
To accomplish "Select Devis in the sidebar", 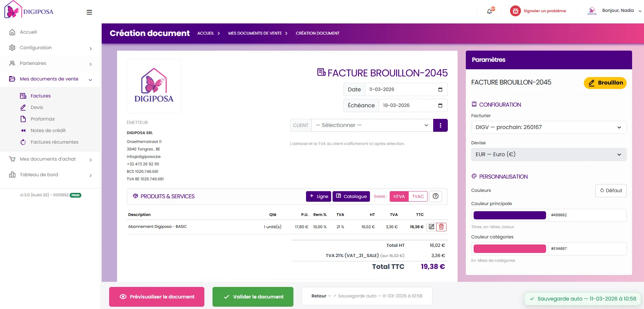I will pos(37,107).
